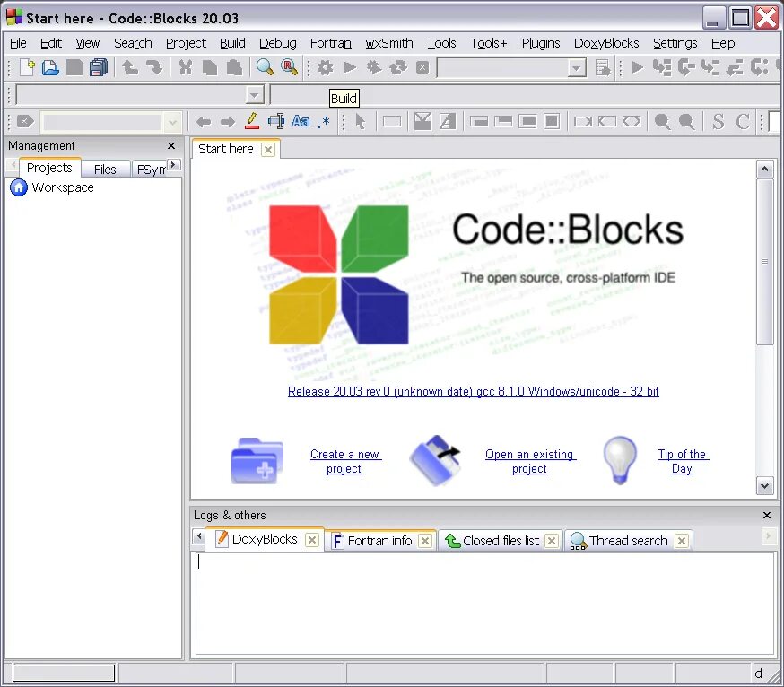Click the Find magnifier icon
Image resolution: width=784 pixels, height=687 pixels.
[x=265, y=67]
